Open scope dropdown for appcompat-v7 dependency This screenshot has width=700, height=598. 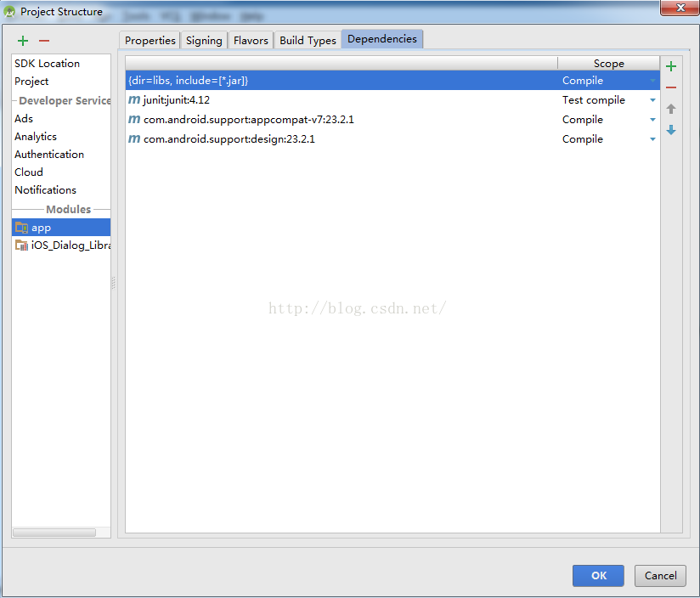(x=652, y=120)
